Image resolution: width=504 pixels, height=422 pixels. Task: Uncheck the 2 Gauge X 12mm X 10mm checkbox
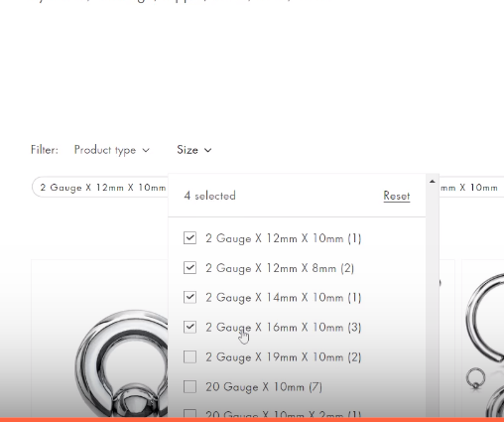point(189,238)
